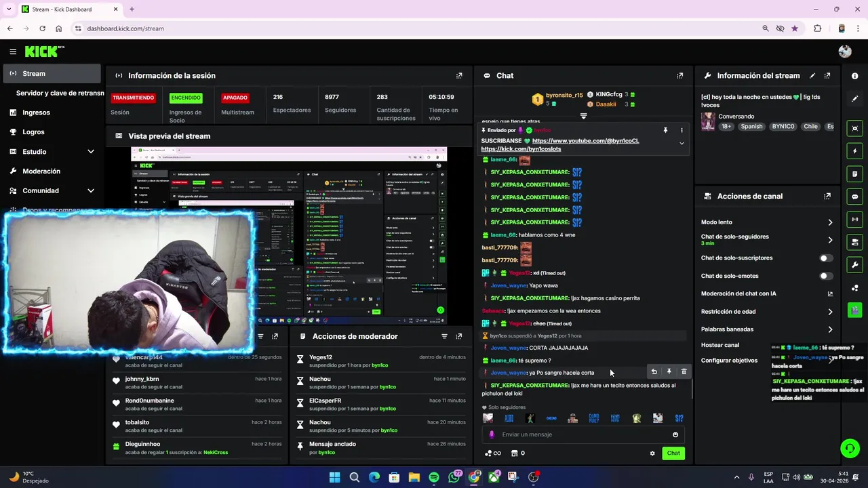
Task: Open the Windows Start menu
Action: [334, 477]
